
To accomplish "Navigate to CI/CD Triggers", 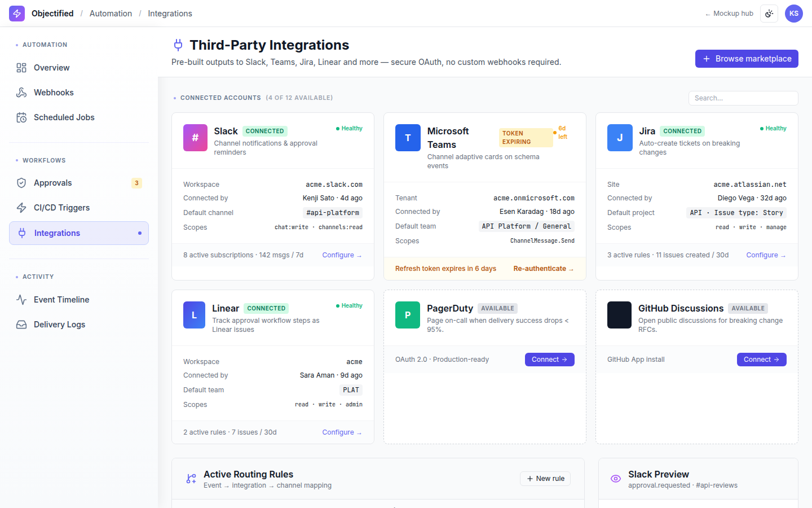I will click(79, 208).
